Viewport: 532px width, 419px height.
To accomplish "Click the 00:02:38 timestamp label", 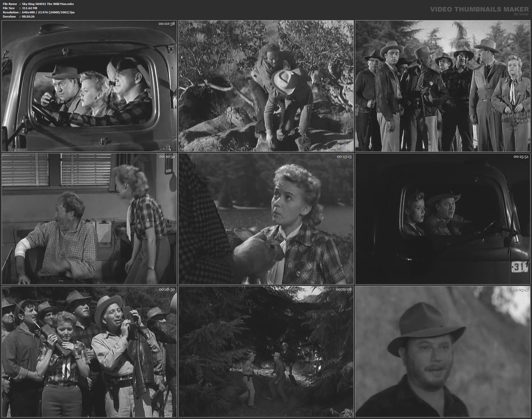I will pyautogui.click(x=167, y=24).
